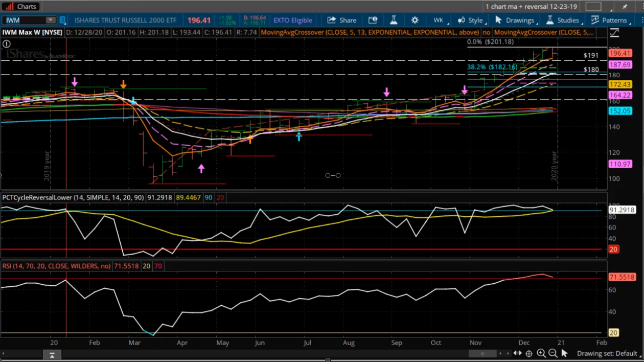Expand the symbol selector dropdown arrow
The image size is (644, 362).
51,20
